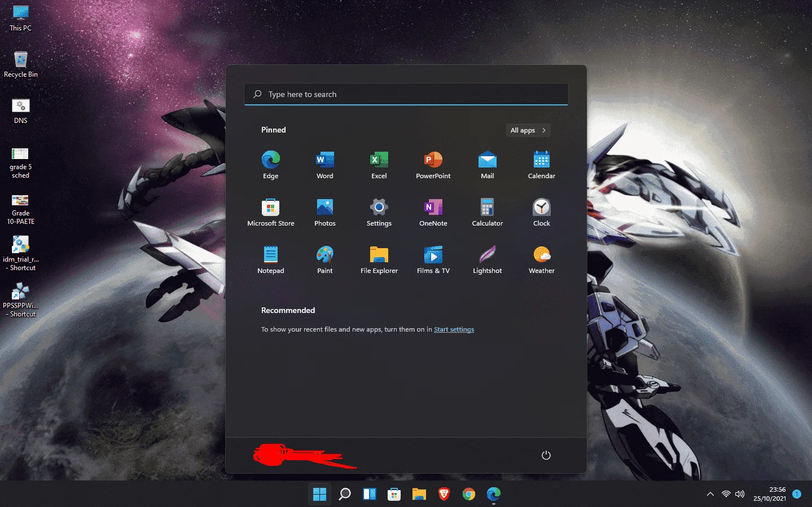Open the Photos app

pyautogui.click(x=325, y=212)
